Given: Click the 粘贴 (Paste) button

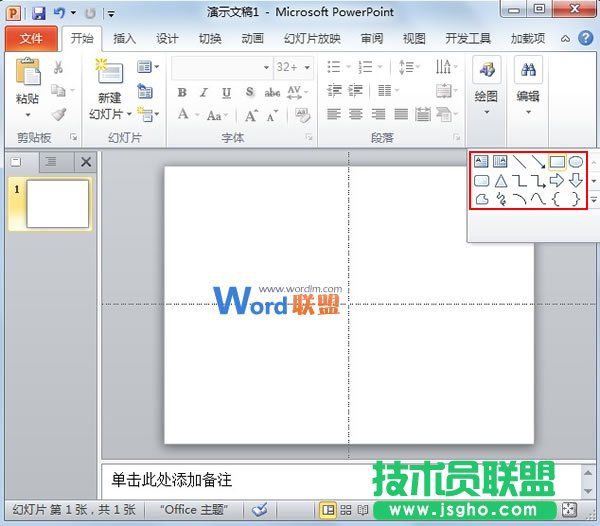Looking at the screenshot, I should 28,82.
